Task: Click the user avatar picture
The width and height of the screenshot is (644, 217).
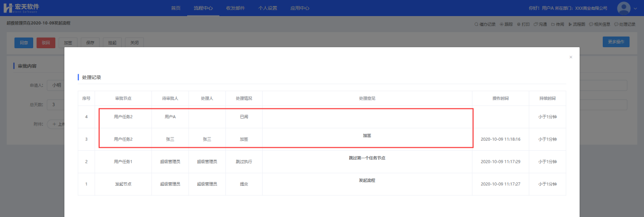Action: click(x=624, y=8)
